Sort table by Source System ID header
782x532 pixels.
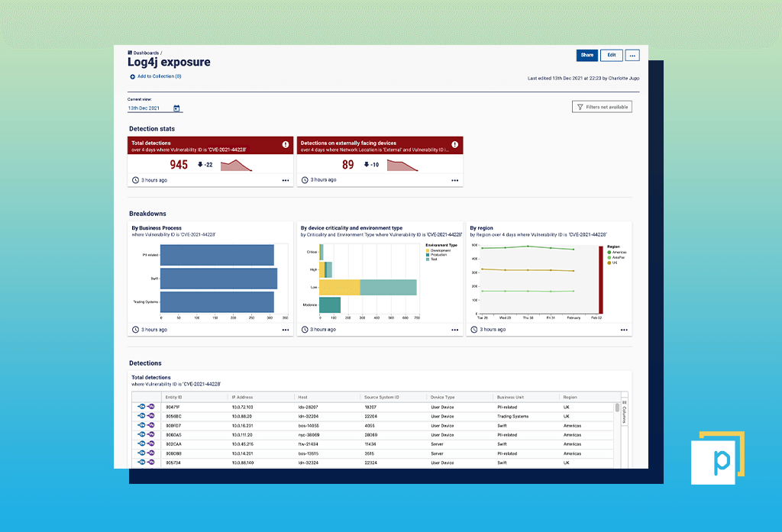click(x=382, y=398)
